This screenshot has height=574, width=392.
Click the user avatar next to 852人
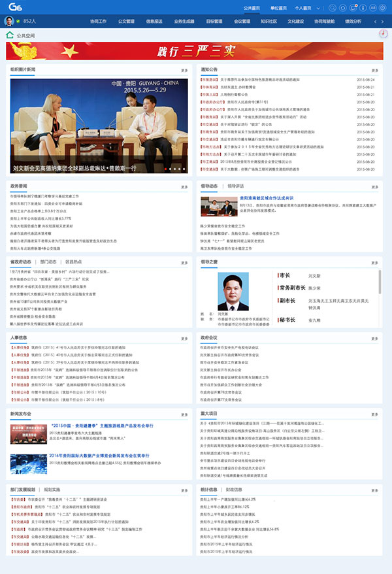pyautogui.click(x=8, y=21)
